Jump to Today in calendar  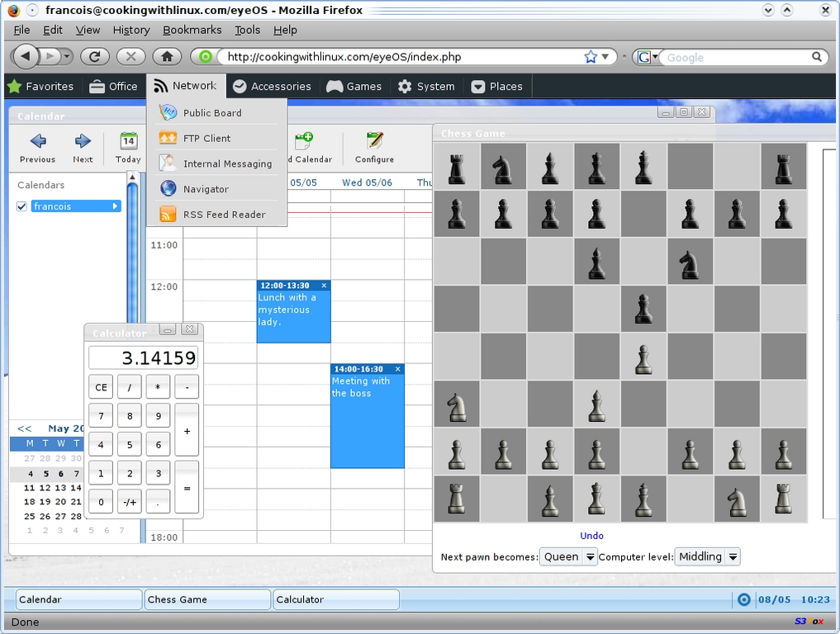tap(128, 141)
